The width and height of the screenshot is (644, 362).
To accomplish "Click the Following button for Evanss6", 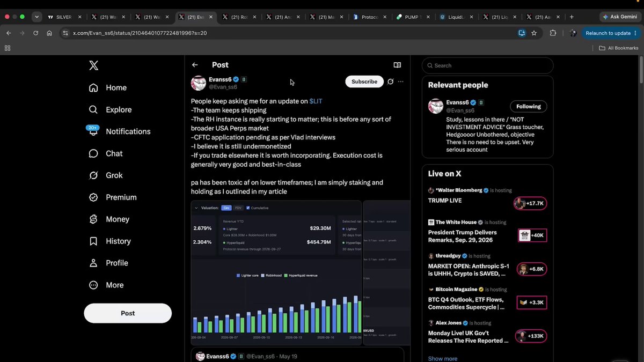I will point(529,106).
